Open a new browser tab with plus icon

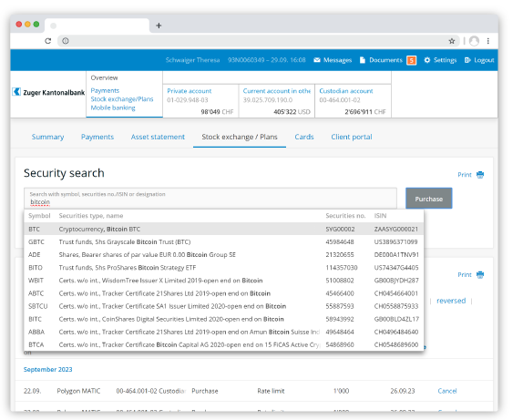point(159,26)
